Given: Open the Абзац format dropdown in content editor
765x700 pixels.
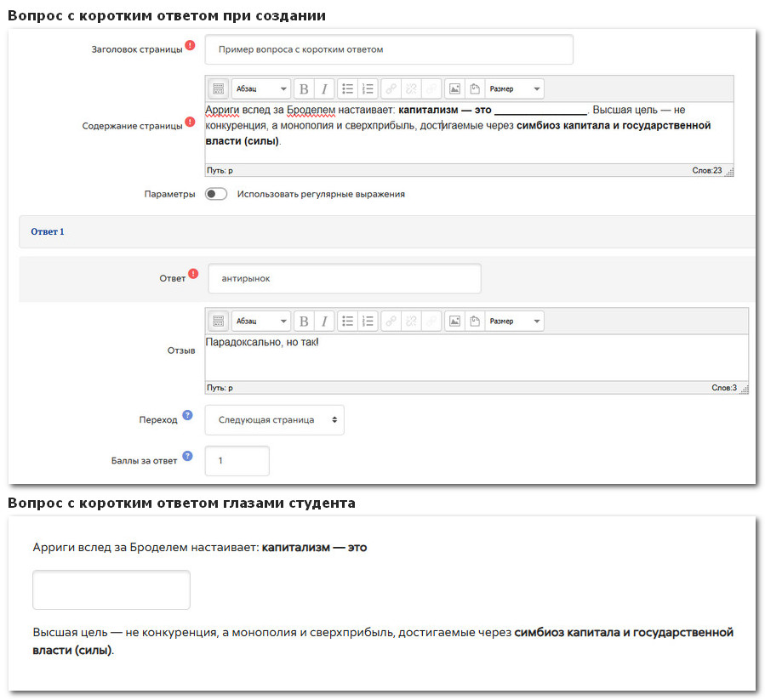Looking at the screenshot, I should (260, 88).
